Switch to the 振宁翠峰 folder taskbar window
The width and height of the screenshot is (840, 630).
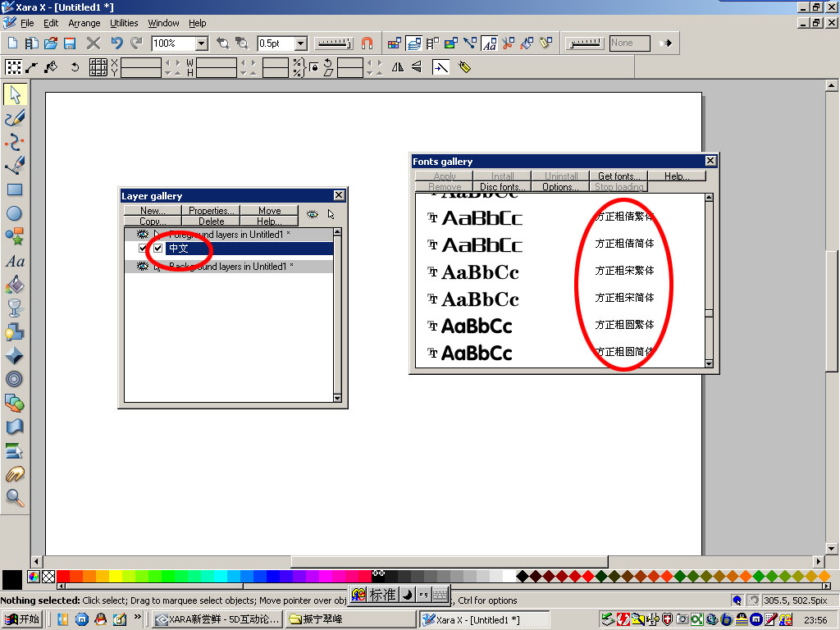(x=350, y=619)
